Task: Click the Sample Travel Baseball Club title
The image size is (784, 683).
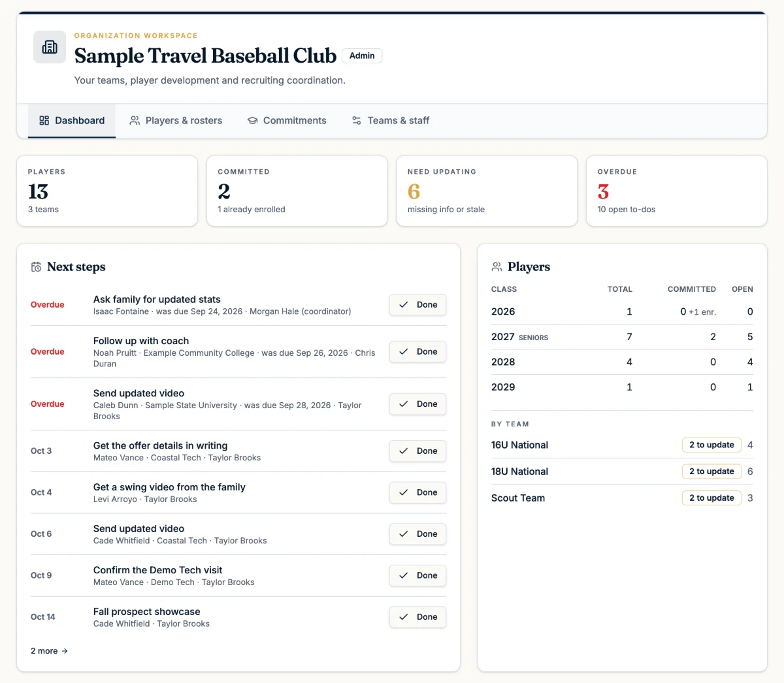Action: click(x=205, y=56)
